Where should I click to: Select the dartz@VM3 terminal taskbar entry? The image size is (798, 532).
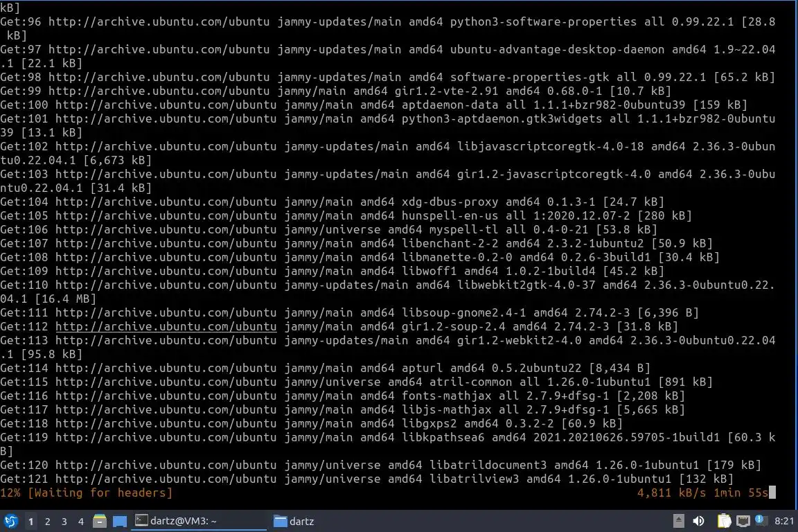199,521
